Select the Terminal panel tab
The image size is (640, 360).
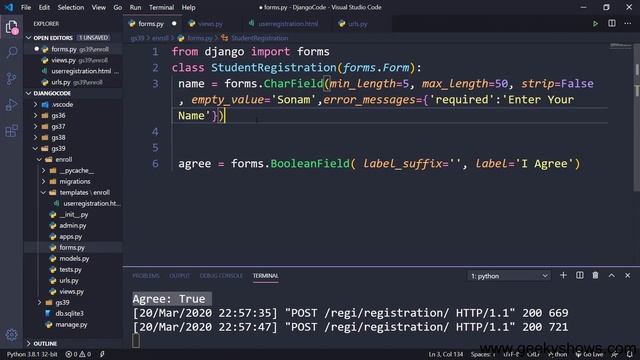point(265,276)
